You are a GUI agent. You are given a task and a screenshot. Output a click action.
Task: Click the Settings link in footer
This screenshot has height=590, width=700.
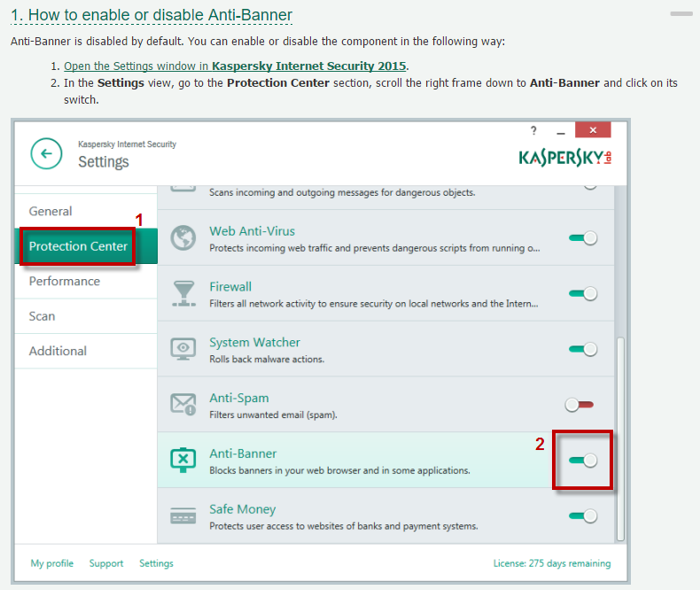point(156,563)
